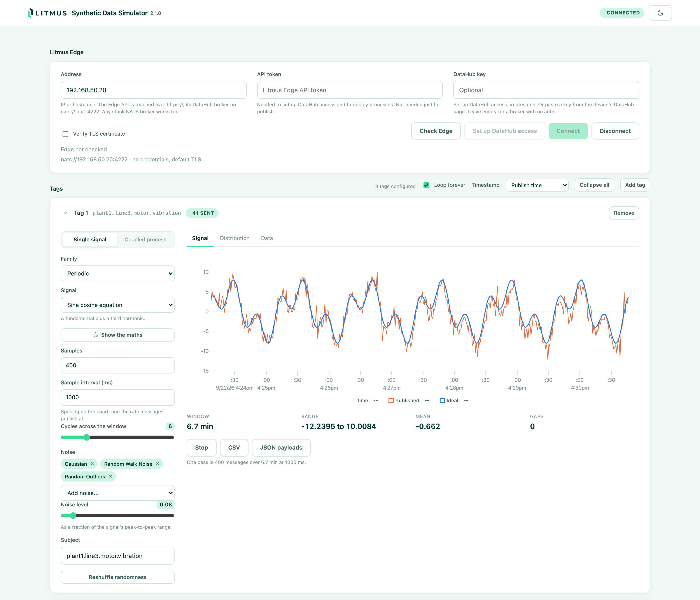
Task: Adjust the Noise level slider
Action: [x=117, y=516]
